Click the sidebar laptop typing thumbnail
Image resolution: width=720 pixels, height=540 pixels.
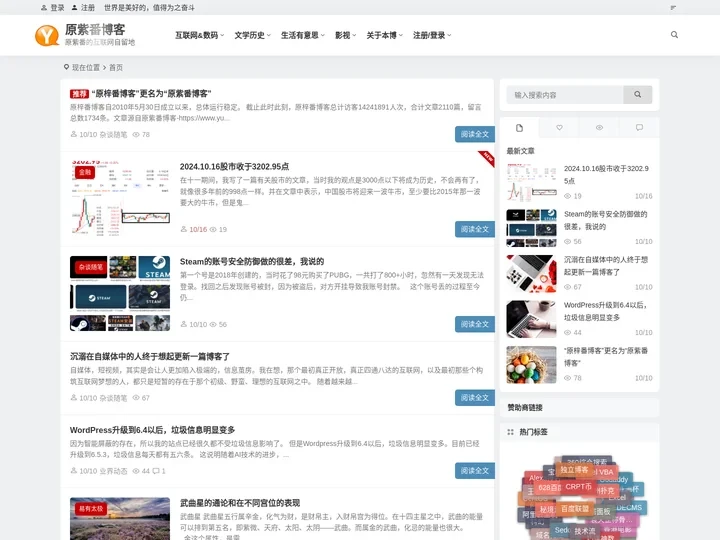531,319
